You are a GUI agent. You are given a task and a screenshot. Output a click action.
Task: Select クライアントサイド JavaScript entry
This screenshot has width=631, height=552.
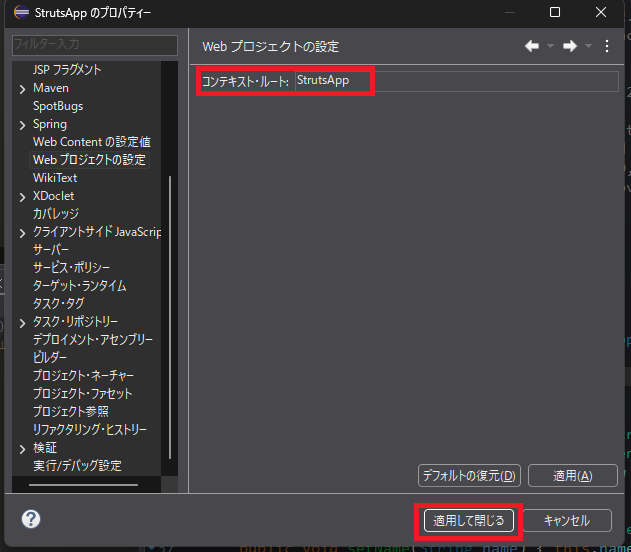97,232
